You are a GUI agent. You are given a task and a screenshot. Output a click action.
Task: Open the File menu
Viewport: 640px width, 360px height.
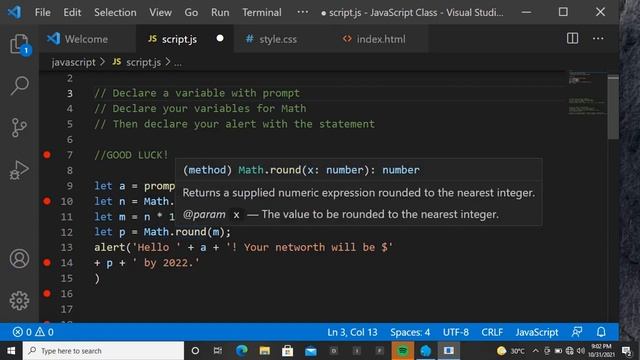point(42,12)
